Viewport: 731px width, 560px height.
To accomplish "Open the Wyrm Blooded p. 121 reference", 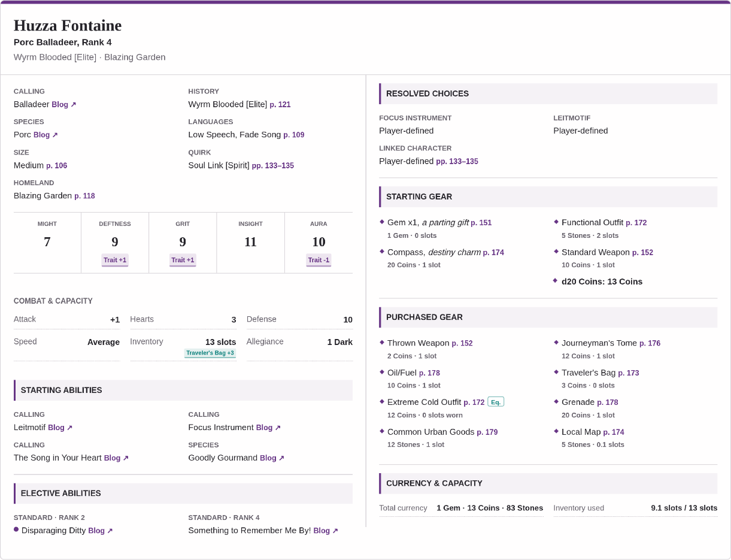I will 280,104.
